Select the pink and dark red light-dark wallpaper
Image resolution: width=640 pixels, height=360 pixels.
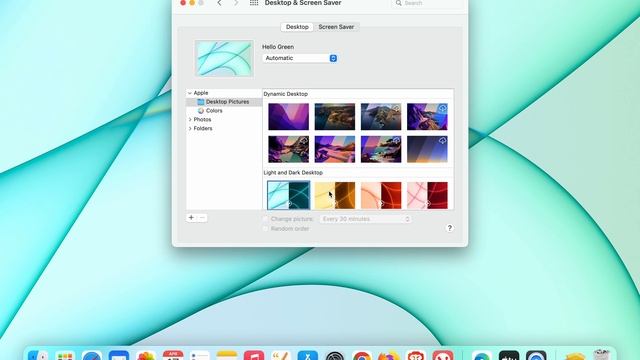(x=427, y=196)
